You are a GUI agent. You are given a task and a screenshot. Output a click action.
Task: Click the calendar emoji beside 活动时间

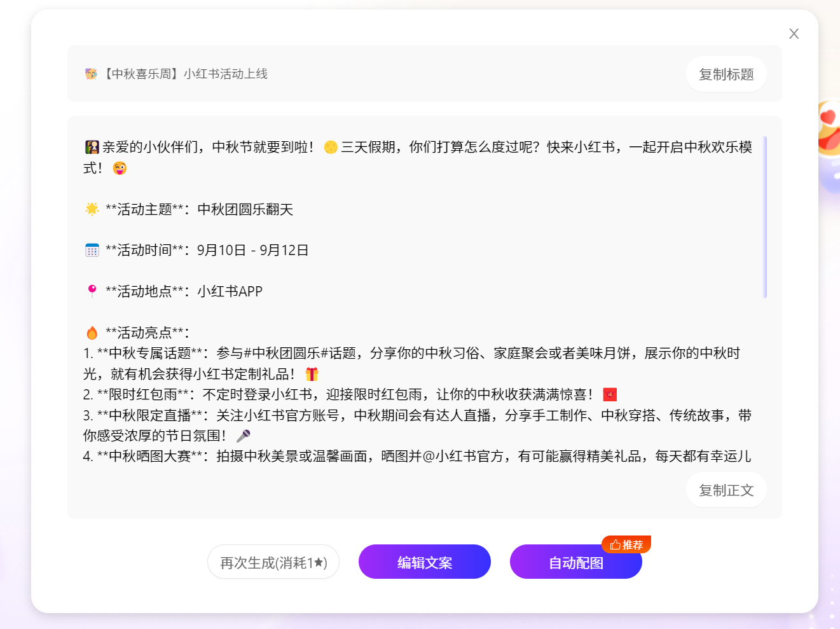(x=92, y=251)
